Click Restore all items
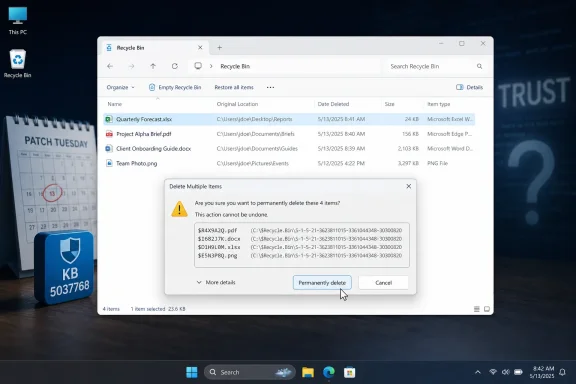Viewport: 576px width, 384px height. (x=234, y=87)
